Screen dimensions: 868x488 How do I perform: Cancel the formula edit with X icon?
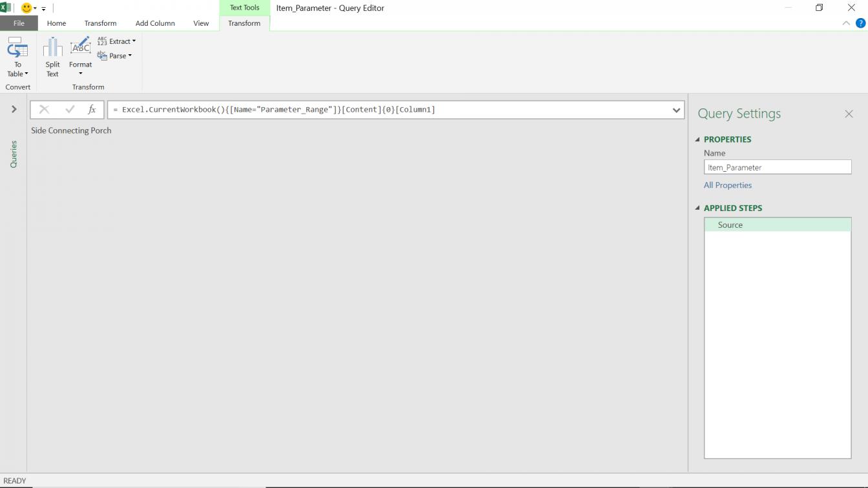pos(44,110)
